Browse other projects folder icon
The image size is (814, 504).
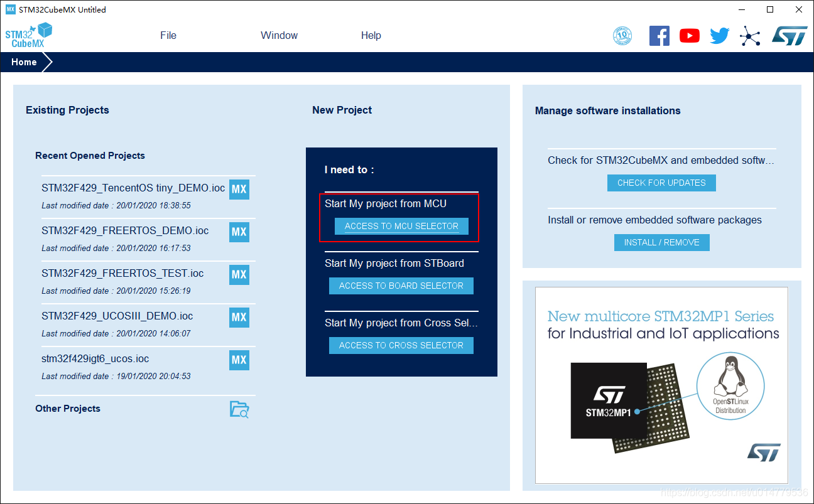click(x=239, y=409)
